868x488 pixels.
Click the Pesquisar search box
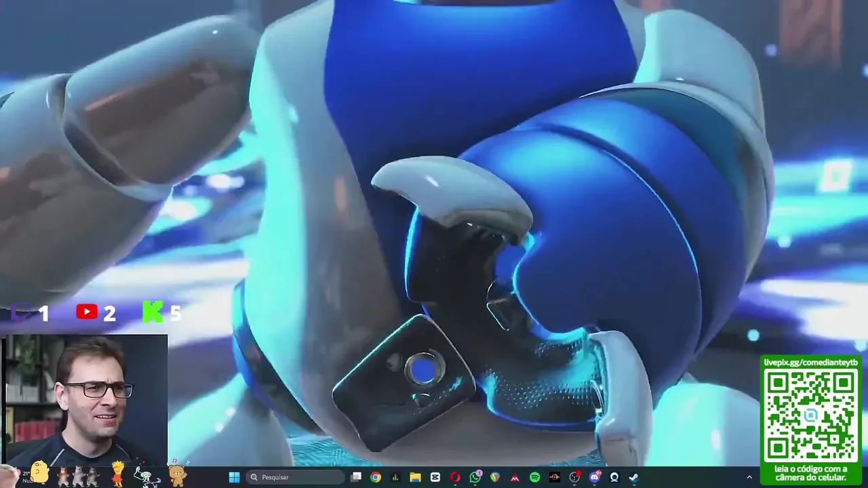(x=295, y=477)
